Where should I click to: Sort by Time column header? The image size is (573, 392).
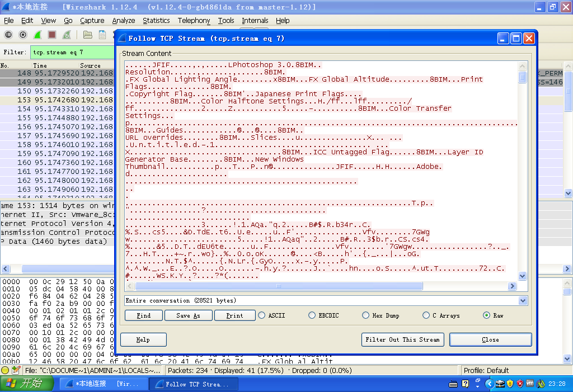55,65
